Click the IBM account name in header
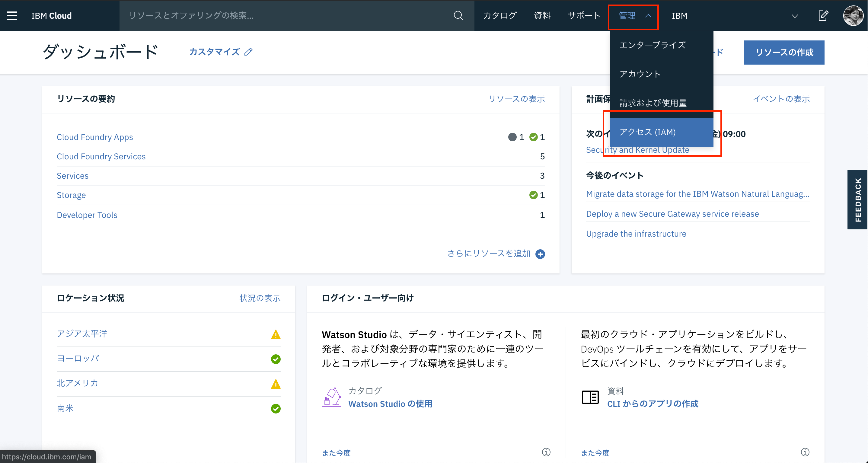This screenshot has width=868, height=463. click(x=679, y=16)
